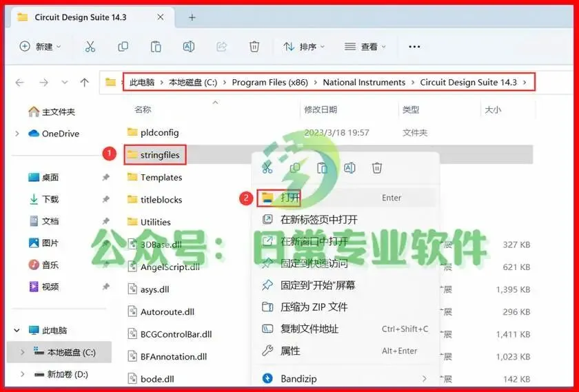Open the Bandizip submenu entry
Image resolution: width=579 pixels, height=392 pixels.
pyautogui.click(x=346, y=378)
